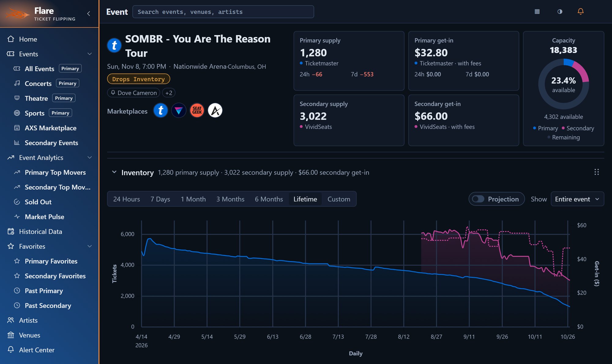
Task: Click the Secondary supply 3,022 card
Action: (349, 120)
